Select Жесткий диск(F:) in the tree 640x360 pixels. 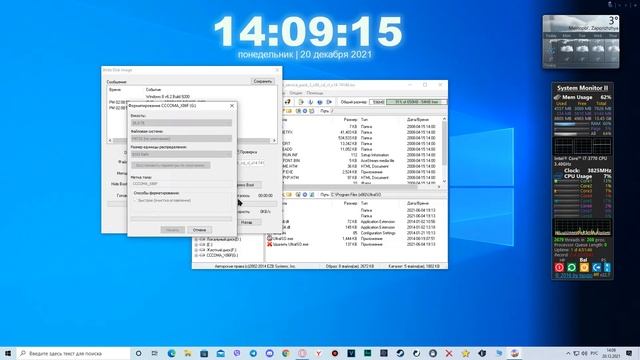coord(221,250)
